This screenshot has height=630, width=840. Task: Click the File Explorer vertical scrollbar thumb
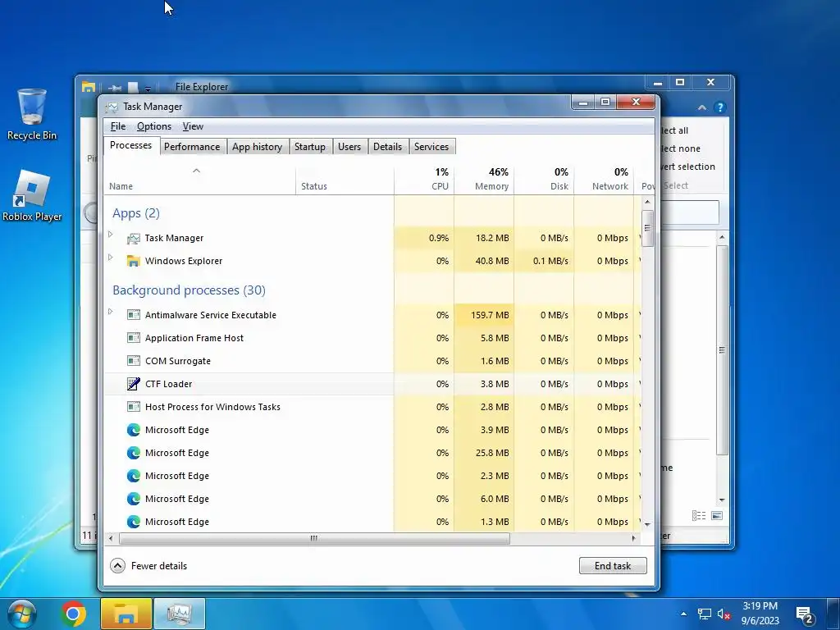[x=722, y=349]
